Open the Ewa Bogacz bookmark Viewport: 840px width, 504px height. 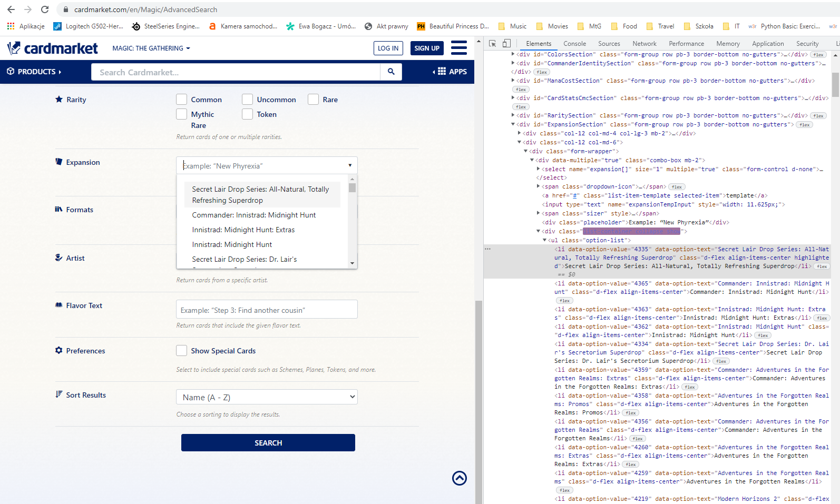[321, 26]
